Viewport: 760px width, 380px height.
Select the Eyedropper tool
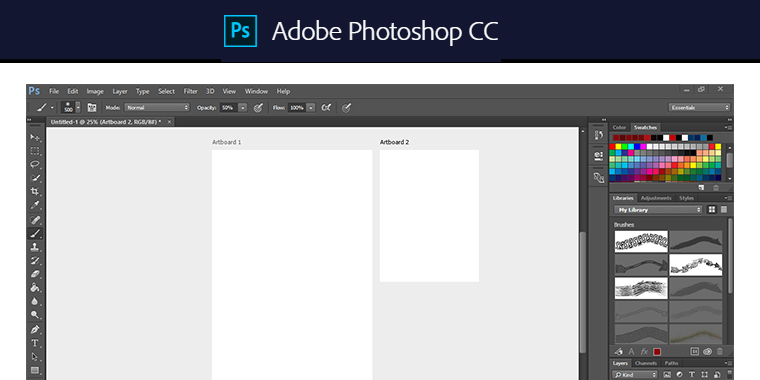coord(35,205)
